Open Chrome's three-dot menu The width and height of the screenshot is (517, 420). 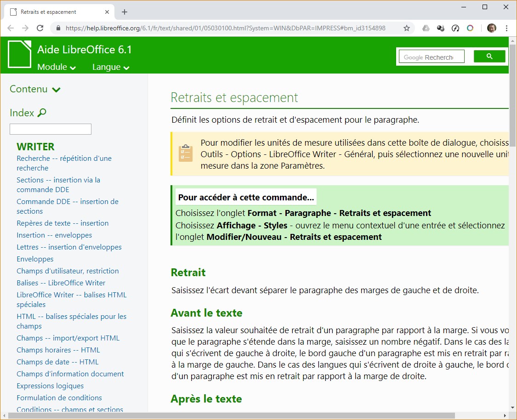pyautogui.click(x=506, y=28)
